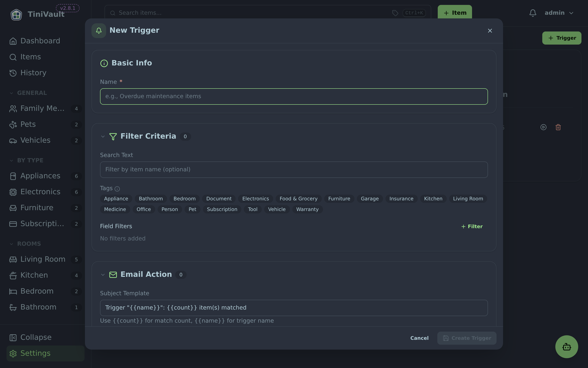
Task: Select the Pet tag chip
Action: [x=193, y=209]
